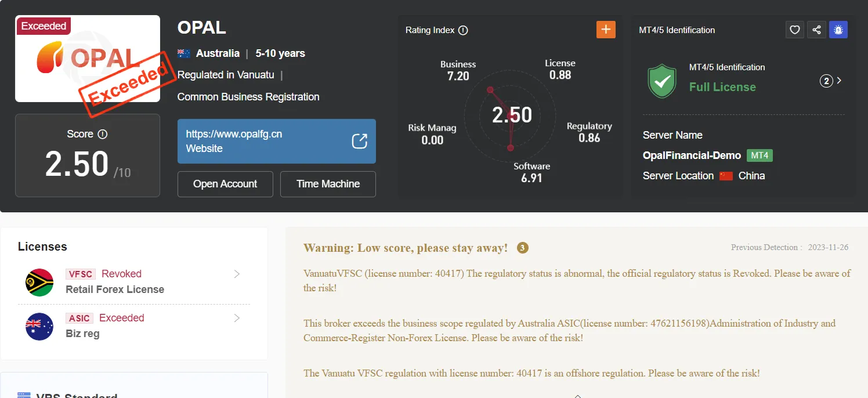
Task: Add broker to favorites with heart icon
Action: pos(795,30)
